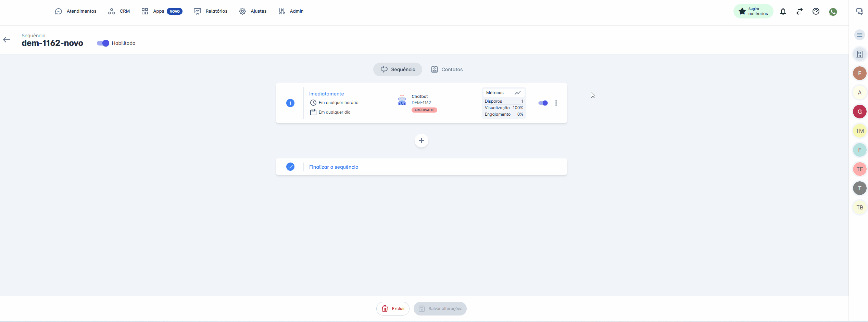Open the chat panel icon top right
Image resolution: width=868 pixels, height=322 pixels.
tap(859, 11)
